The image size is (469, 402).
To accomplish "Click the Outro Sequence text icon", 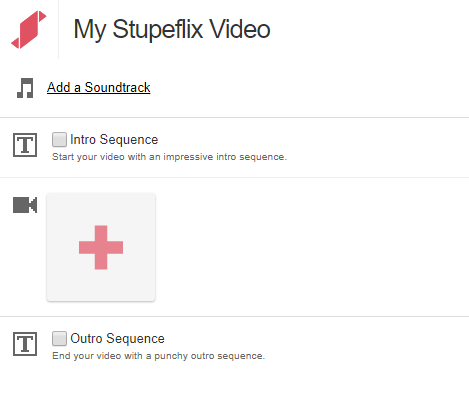I will point(25,344).
